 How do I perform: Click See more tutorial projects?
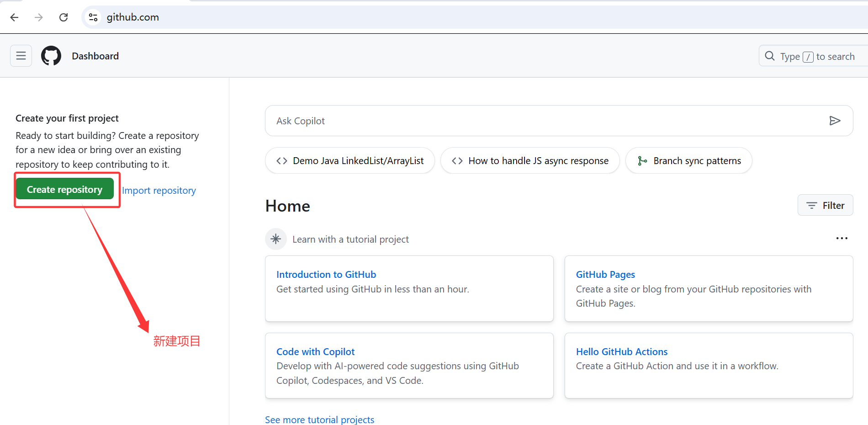click(x=319, y=420)
